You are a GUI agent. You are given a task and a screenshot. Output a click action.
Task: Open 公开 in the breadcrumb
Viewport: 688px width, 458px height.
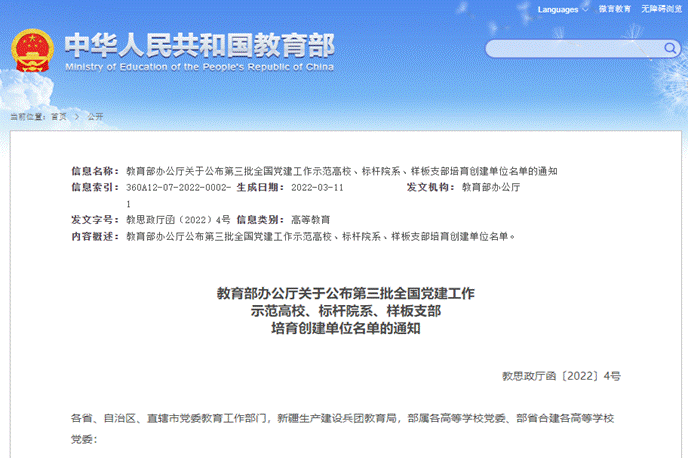tap(94, 116)
